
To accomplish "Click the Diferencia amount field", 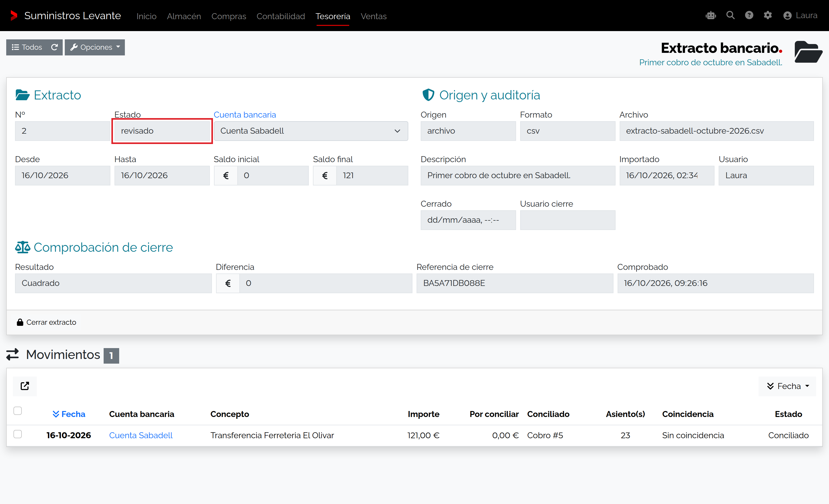I will (326, 283).
